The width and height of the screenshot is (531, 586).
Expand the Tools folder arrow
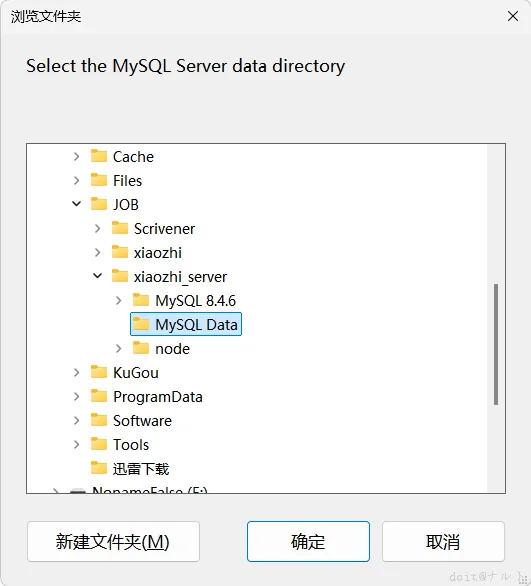tap(77, 444)
